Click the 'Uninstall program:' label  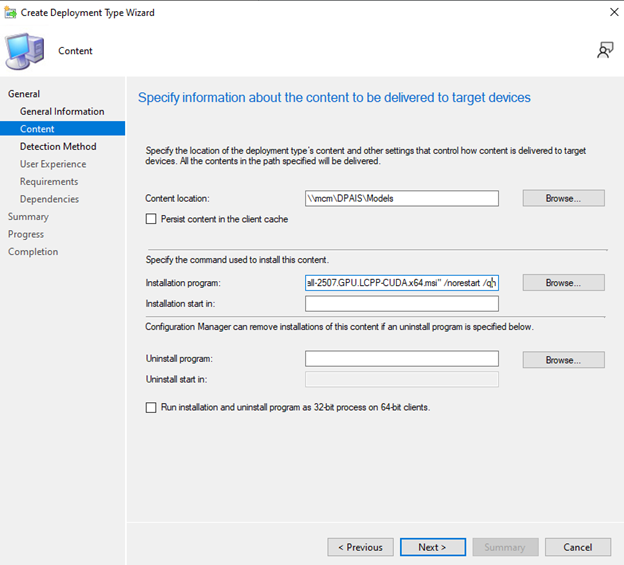pos(179,358)
